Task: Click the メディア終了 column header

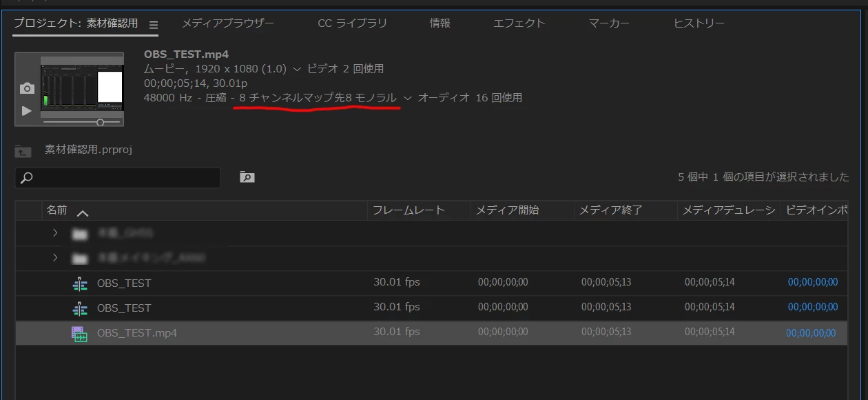Action: (610, 210)
